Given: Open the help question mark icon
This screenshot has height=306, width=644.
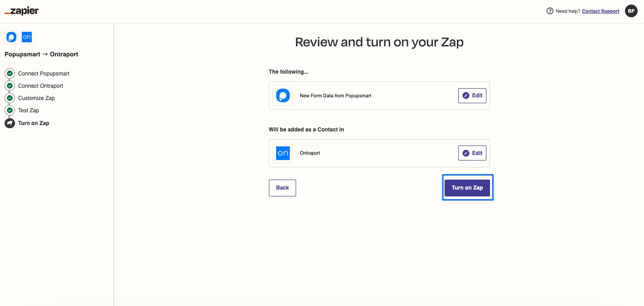Looking at the screenshot, I should 550,11.
